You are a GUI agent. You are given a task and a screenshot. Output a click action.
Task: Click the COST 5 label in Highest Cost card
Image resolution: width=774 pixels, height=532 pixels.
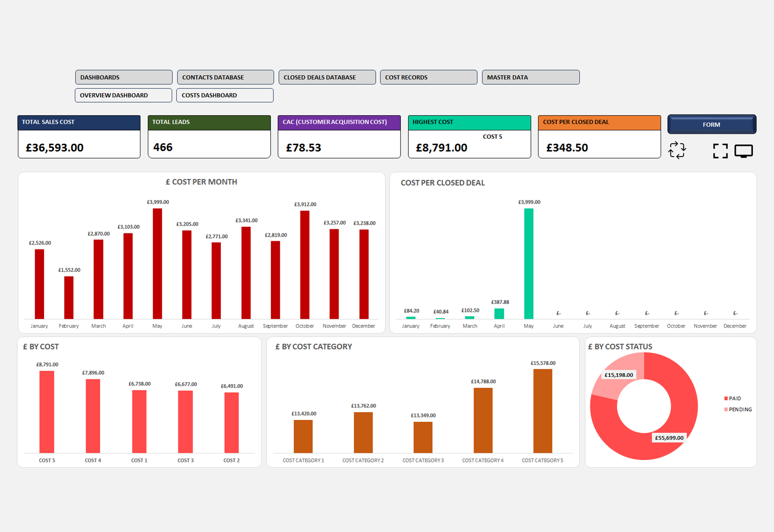(x=492, y=136)
